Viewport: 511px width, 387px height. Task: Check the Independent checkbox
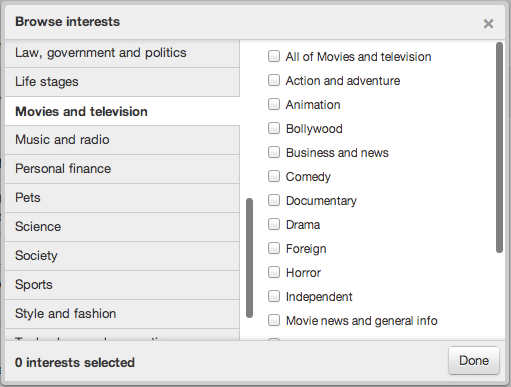pos(274,296)
